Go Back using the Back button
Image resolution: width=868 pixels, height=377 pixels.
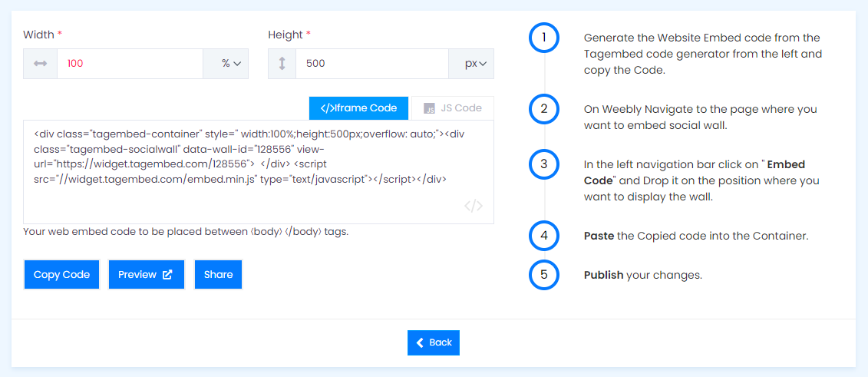pyautogui.click(x=434, y=342)
